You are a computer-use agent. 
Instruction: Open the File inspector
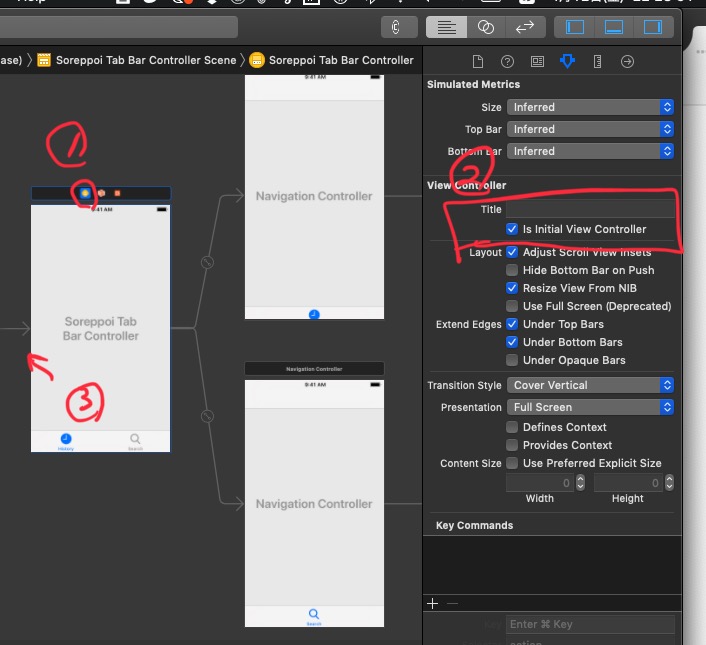[x=478, y=61]
